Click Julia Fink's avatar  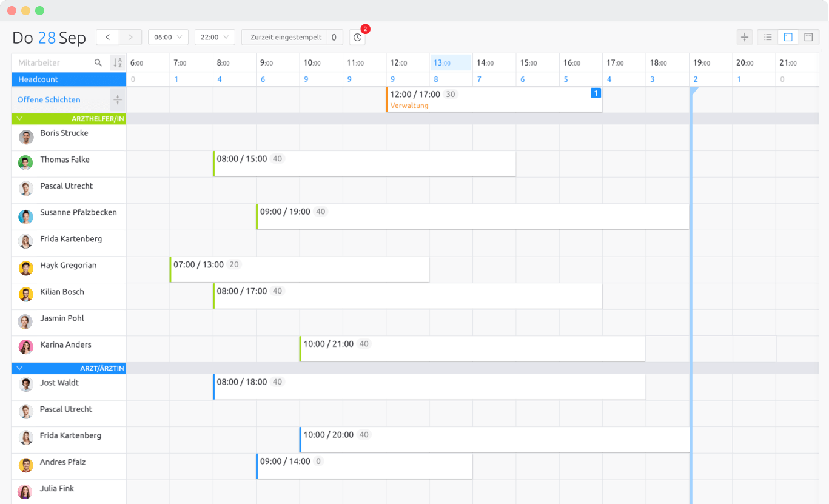[x=25, y=492]
